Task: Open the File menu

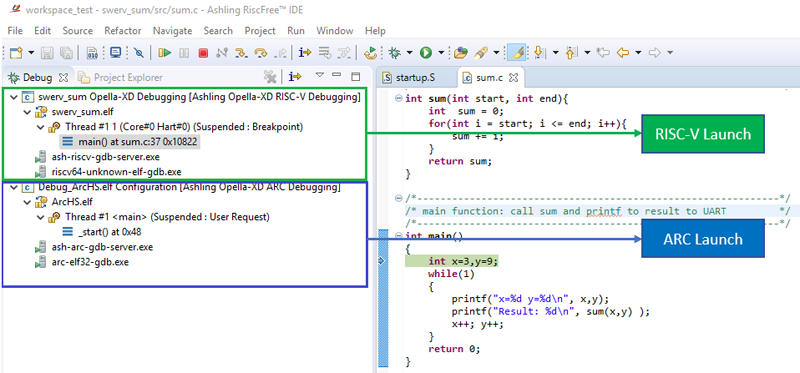Action: [x=15, y=31]
